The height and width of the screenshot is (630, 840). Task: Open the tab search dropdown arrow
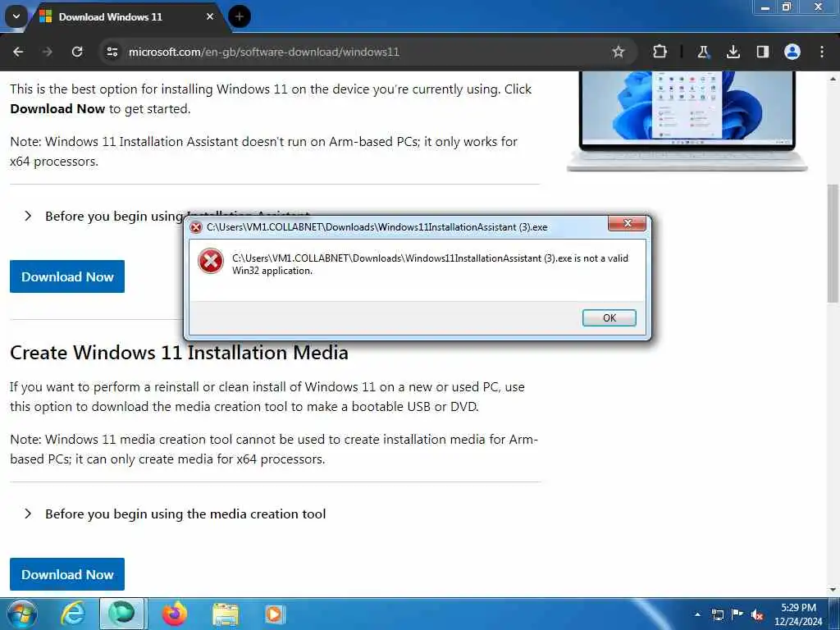pyautogui.click(x=16, y=16)
